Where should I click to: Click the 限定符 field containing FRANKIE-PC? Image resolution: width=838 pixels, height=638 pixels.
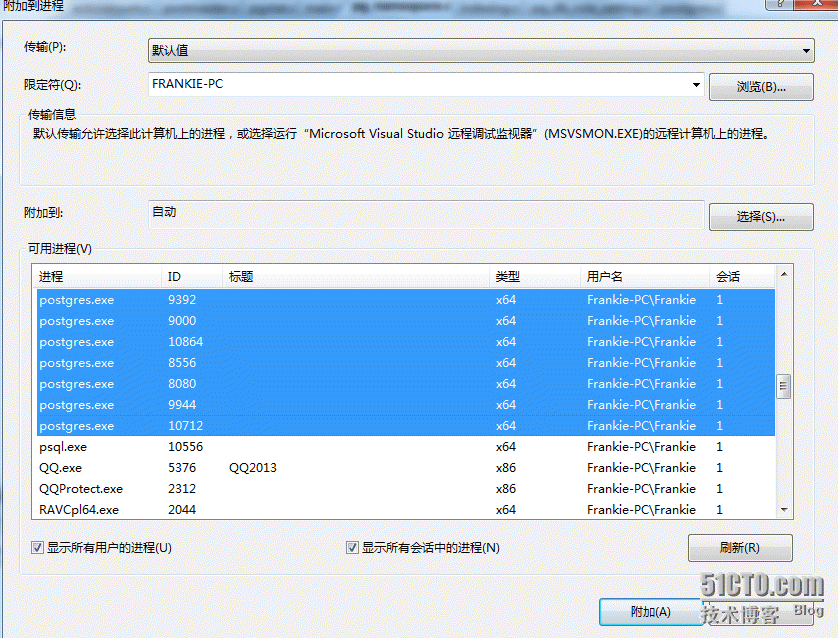426,84
